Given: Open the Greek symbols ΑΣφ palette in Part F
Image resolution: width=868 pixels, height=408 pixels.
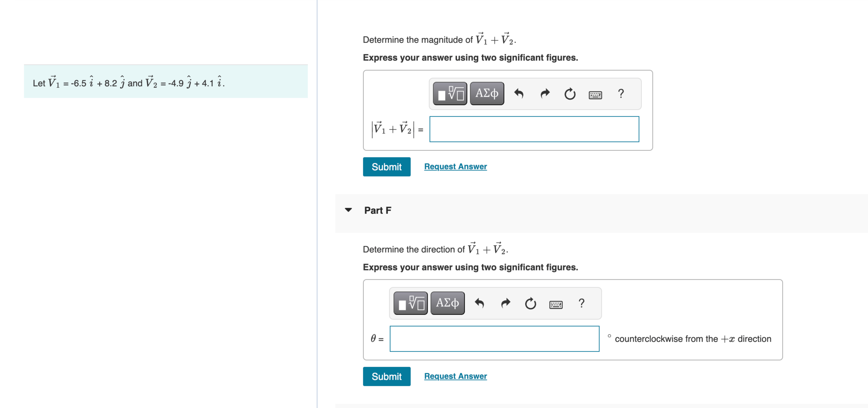Looking at the screenshot, I should [447, 303].
